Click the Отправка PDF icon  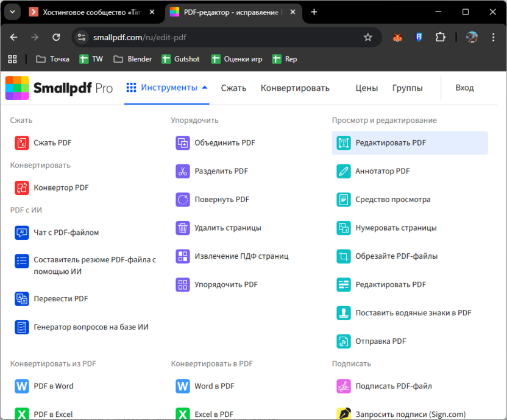(344, 341)
